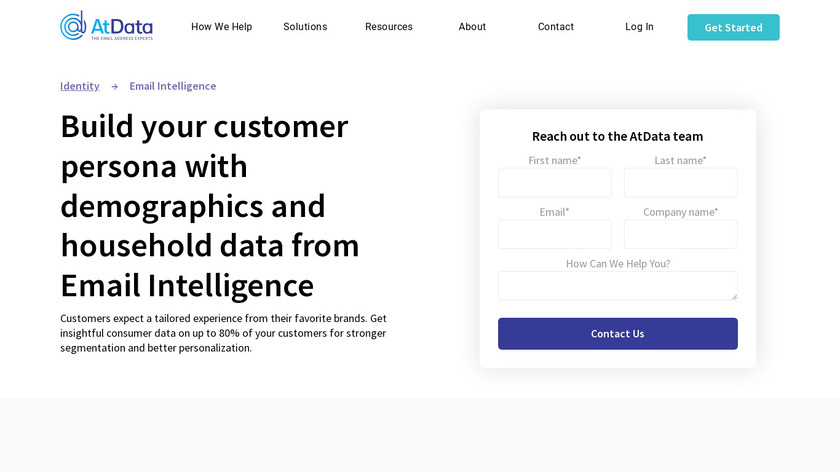
Task: Select the Email input field
Action: point(555,235)
